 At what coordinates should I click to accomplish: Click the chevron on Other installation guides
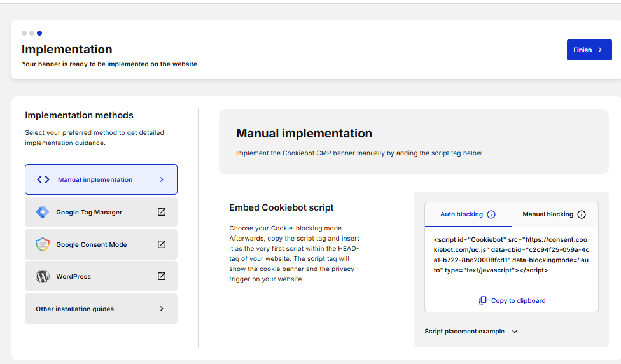click(162, 309)
